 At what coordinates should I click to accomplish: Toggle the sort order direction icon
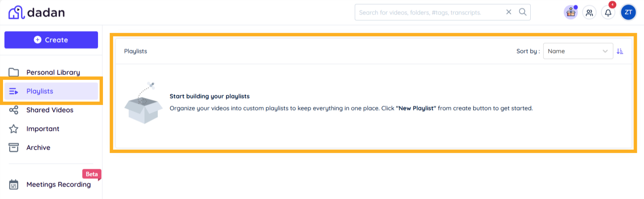tap(620, 51)
